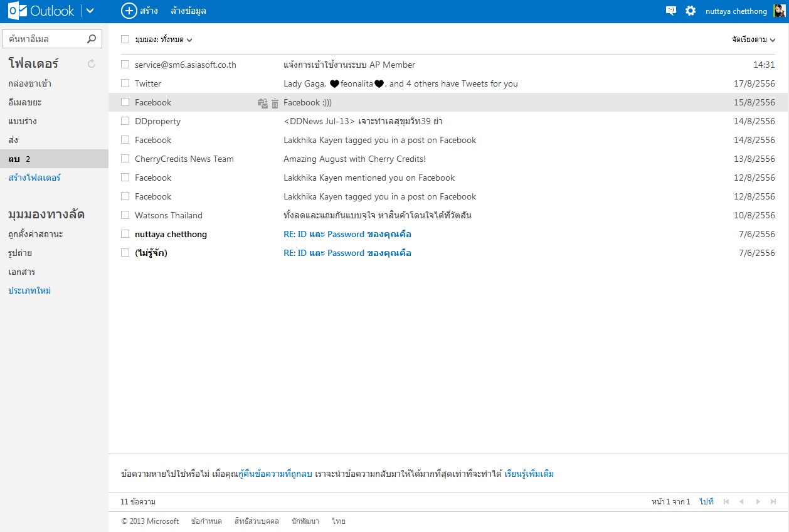Screen dimensions: 789x532
Task: Open the แบบร่าง drafts folder
Action: coord(22,121)
